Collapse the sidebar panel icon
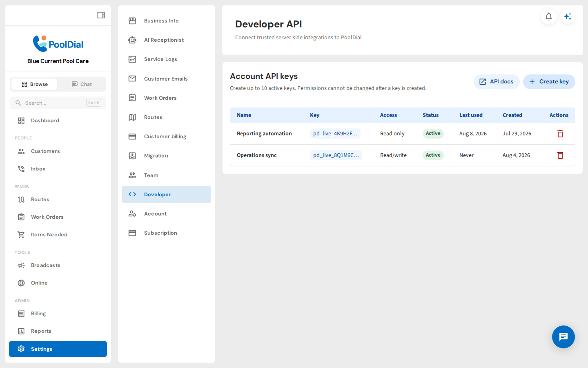Screen dimensions: 588x368 click(x=101, y=15)
